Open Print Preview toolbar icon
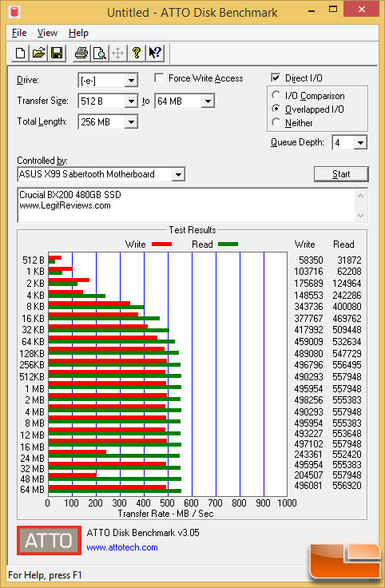This screenshot has height=588, width=385. point(100,53)
